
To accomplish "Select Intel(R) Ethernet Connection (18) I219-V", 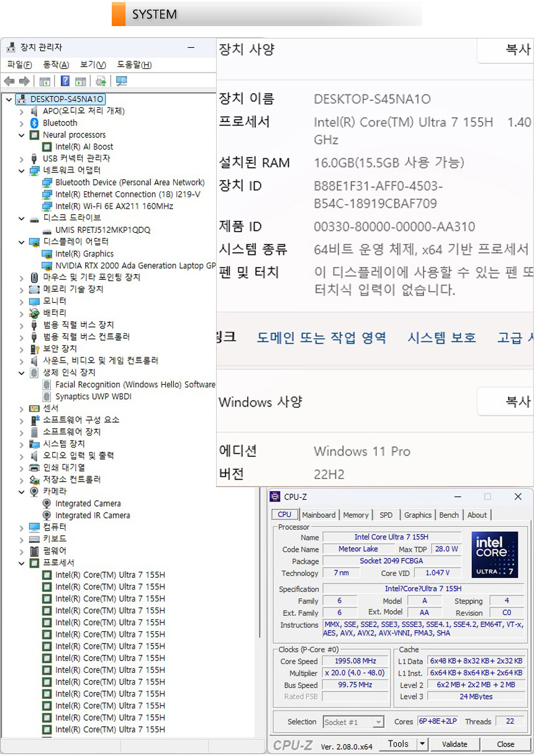I will pyautogui.click(x=128, y=194).
